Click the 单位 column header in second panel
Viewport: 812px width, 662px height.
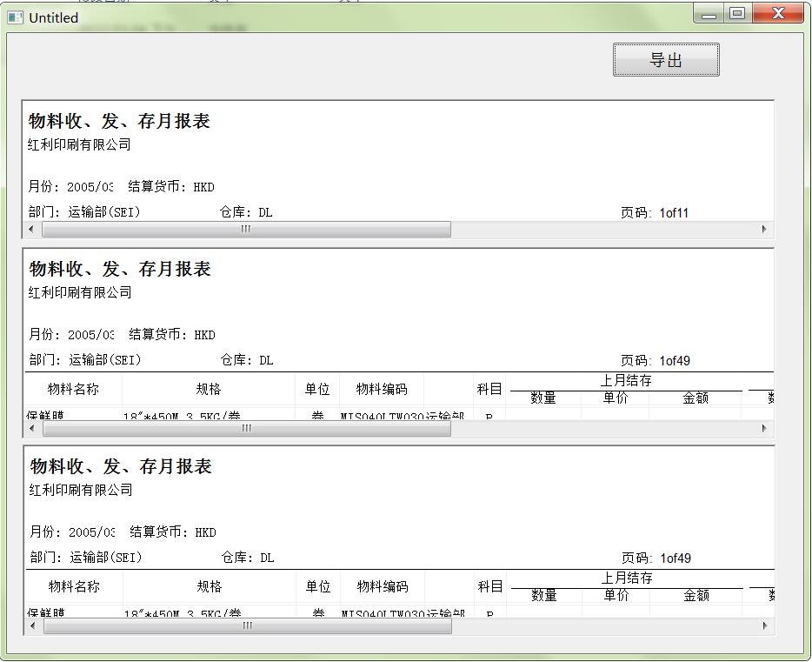point(317,389)
